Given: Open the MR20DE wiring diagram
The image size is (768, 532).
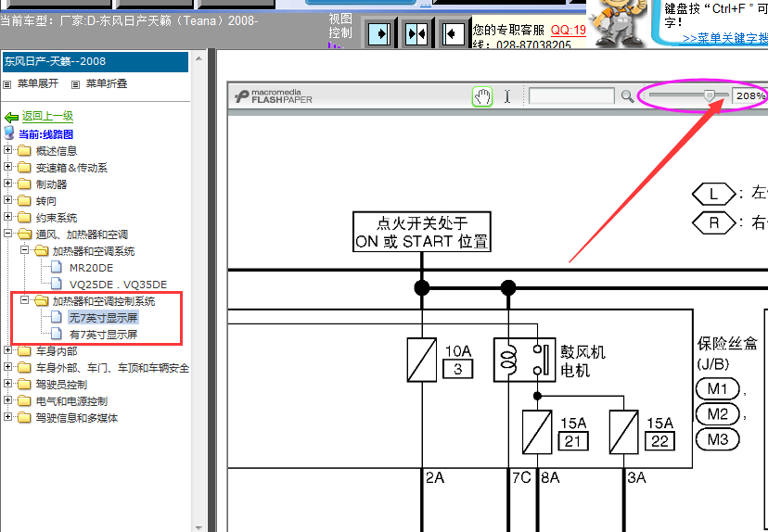Looking at the screenshot, I should click(91, 268).
